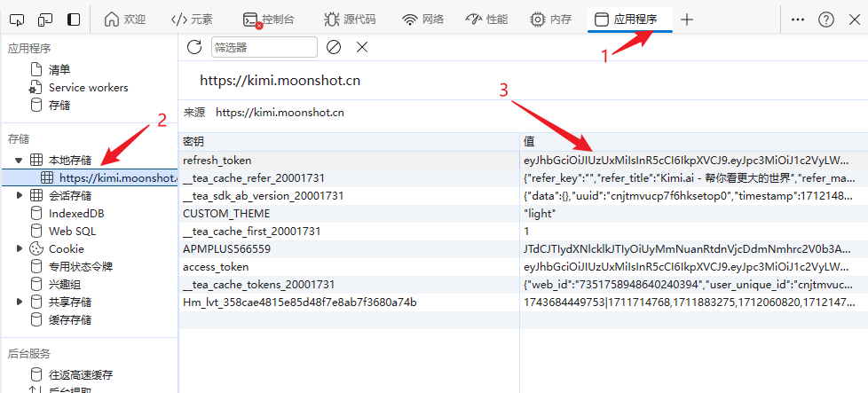The image size is (868, 393).
Task: Open the more options ellipsis menu
Action: (x=798, y=20)
